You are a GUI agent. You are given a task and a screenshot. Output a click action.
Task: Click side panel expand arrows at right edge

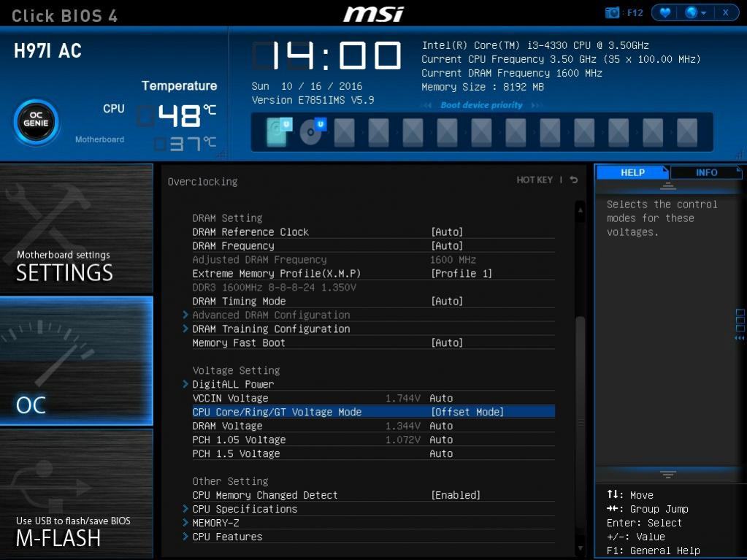[x=740, y=325]
